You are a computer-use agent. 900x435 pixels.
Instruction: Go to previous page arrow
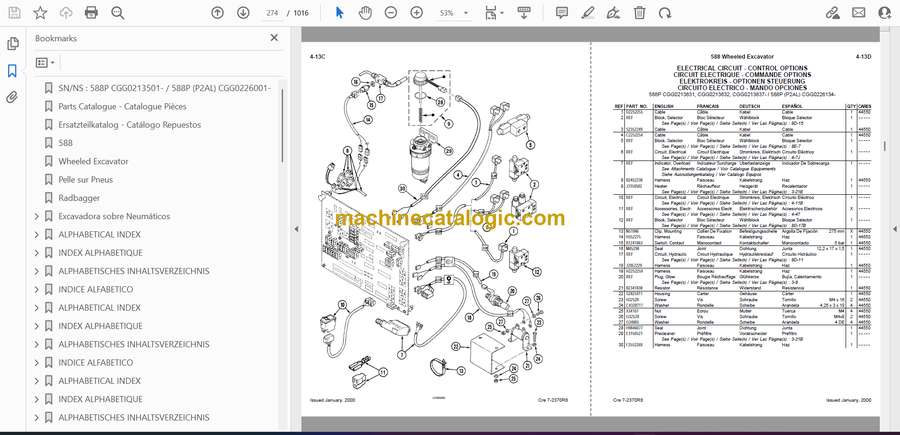click(217, 13)
